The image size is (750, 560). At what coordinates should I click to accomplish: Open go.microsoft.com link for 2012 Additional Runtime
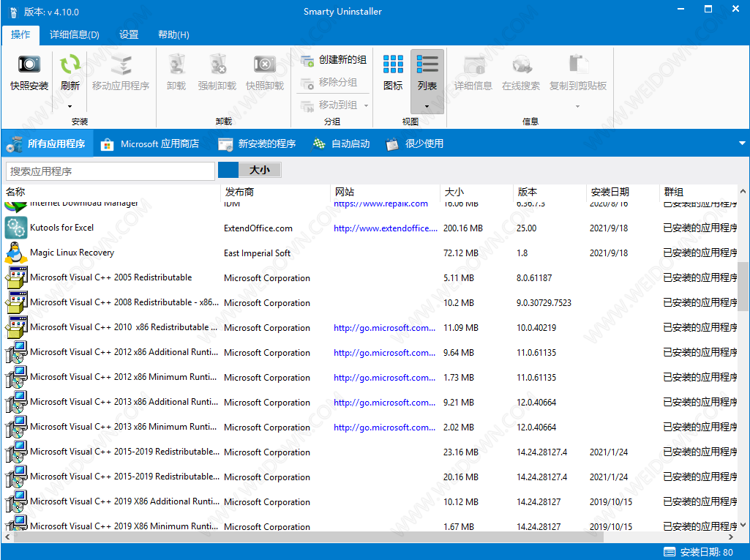click(x=385, y=353)
